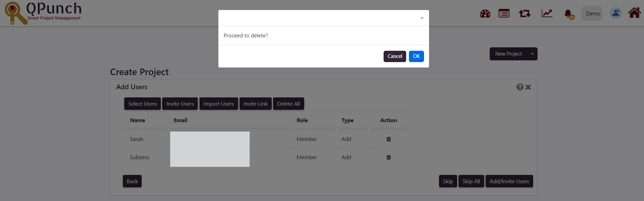The image size is (644, 201).
Task: Click the user profile avatar
Action: [616, 13]
